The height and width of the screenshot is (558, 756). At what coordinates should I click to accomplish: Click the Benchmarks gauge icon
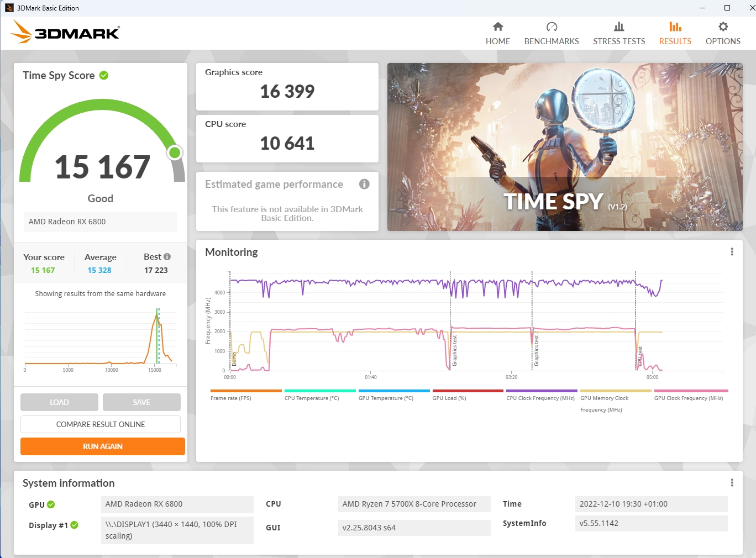(552, 27)
